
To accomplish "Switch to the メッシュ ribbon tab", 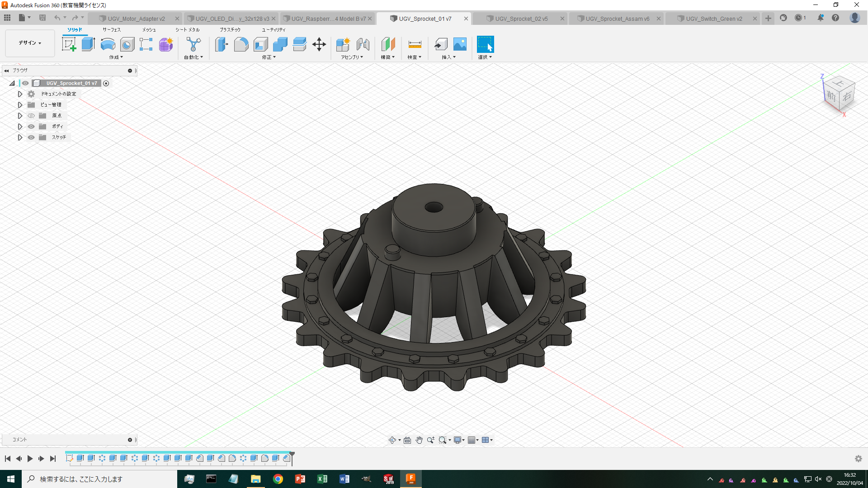I will coord(149,30).
